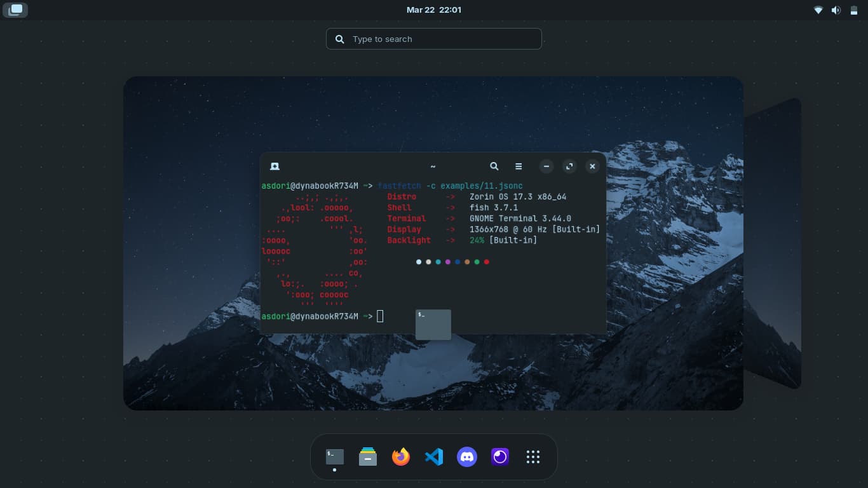The width and height of the screenshot is (868, 488).
Task: Select the terminal window app icon overlay
Action: tap(433, 325)
